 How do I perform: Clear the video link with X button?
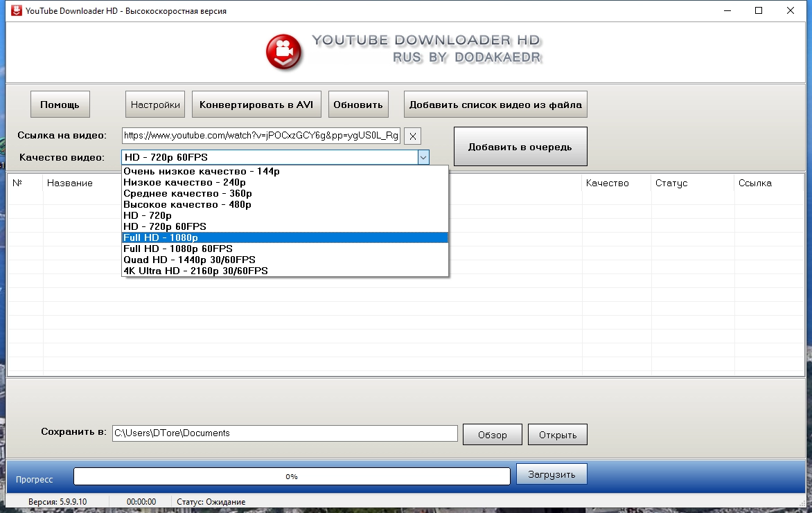click(412, 136)
